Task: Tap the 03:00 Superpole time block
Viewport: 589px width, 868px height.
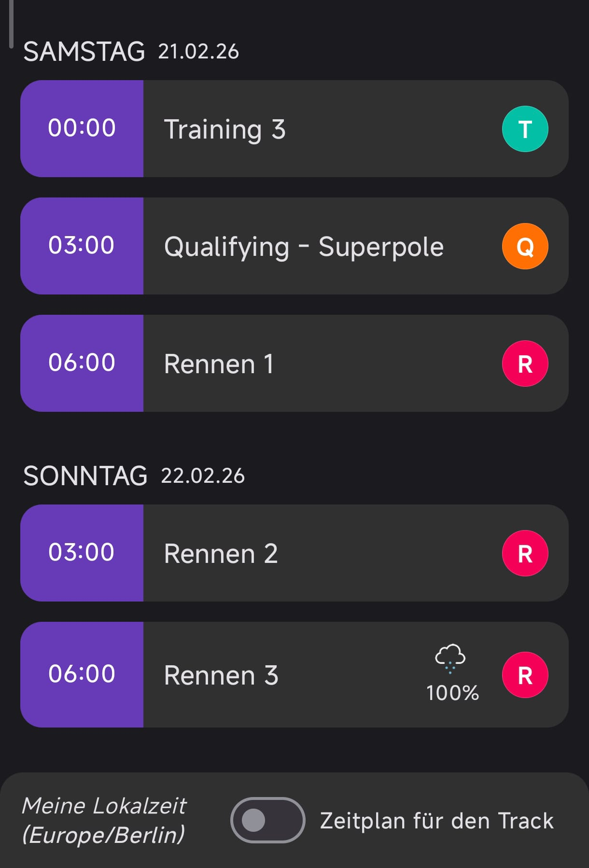Action: pyautogui.click(x=82, y=246)
